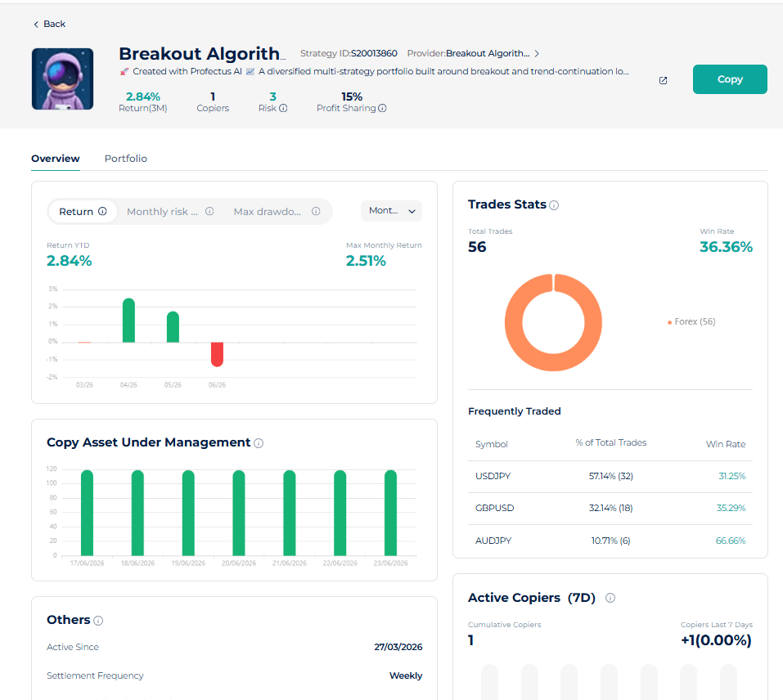Click the 05/26 green return bar
The height and width of the screenshot is (700, 783).
coord(173,327)
